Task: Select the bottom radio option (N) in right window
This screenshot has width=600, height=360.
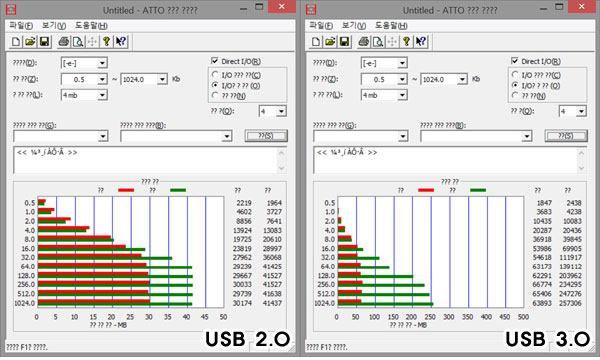Action: coord(515,95)
